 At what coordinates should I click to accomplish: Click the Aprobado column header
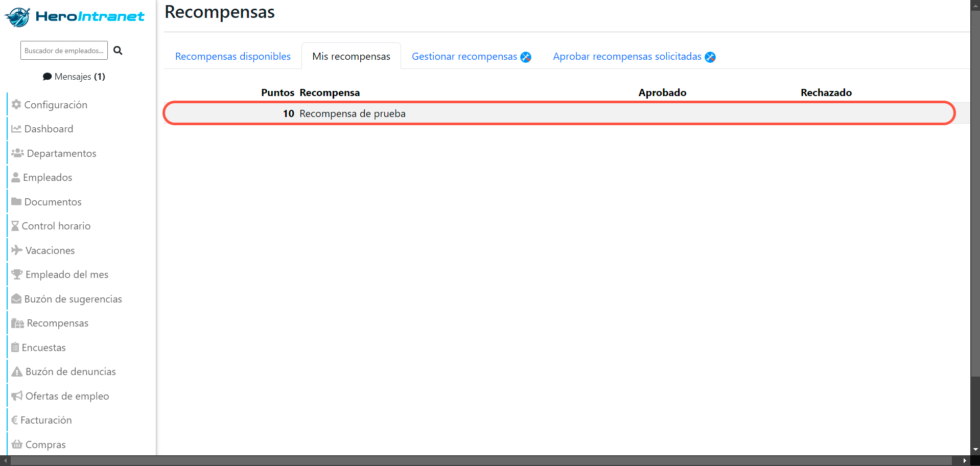(x=662, y=92)
